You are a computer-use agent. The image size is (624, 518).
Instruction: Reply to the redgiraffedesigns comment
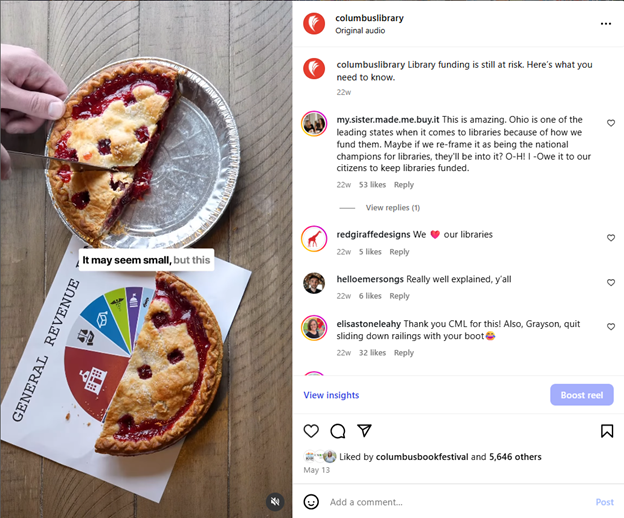click(399, 252)
